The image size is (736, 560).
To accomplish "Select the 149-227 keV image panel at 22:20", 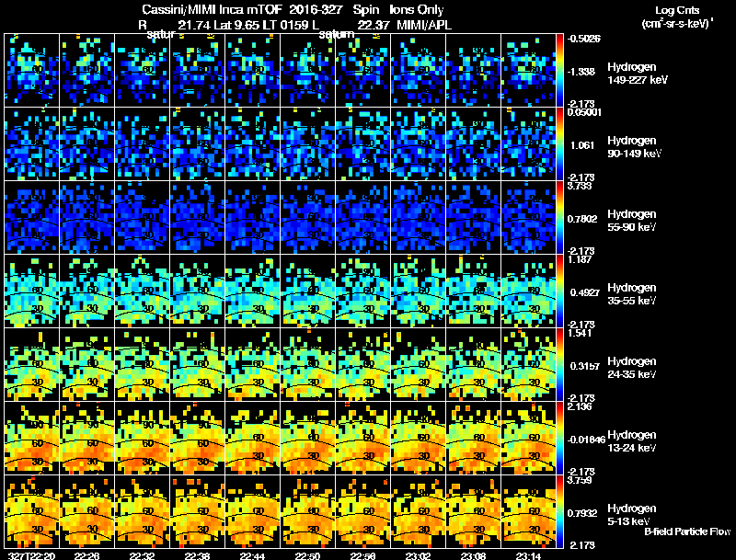I will pyautogui.click(x=32, y=71).
